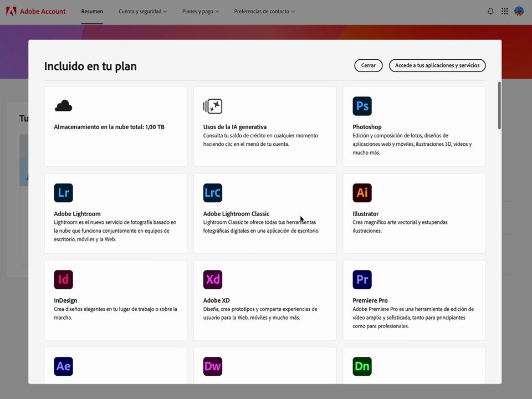Open the user profile avatar
Image resolution: width=532 pixels, height=399 pixels.
tap(519, 11)
